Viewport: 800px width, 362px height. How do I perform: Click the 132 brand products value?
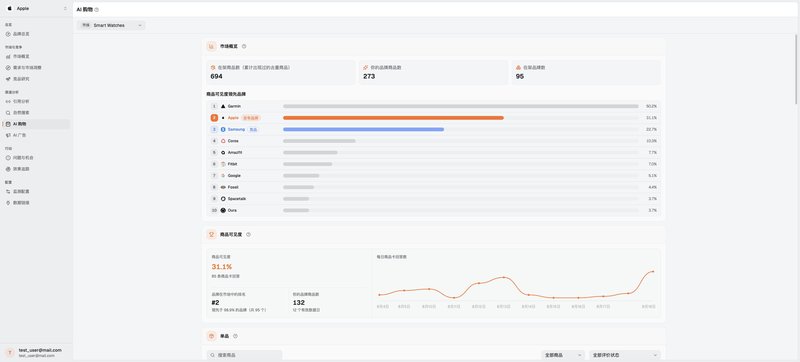tap(299, 302)
